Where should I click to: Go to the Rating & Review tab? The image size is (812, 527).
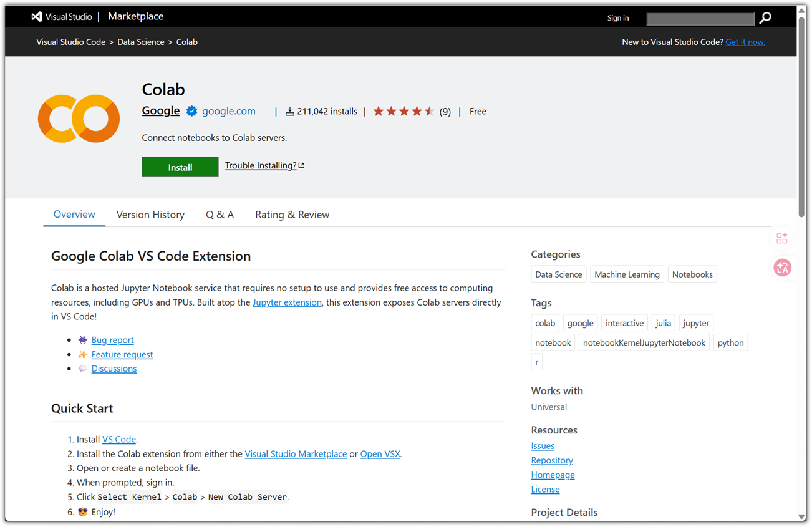292,215
